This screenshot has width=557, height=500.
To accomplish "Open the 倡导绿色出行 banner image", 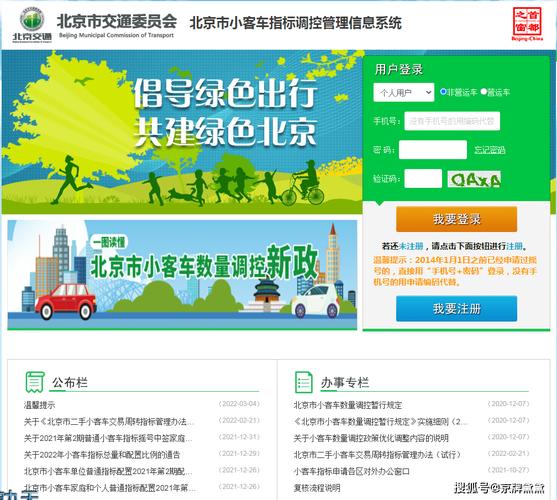I will 182,132.
